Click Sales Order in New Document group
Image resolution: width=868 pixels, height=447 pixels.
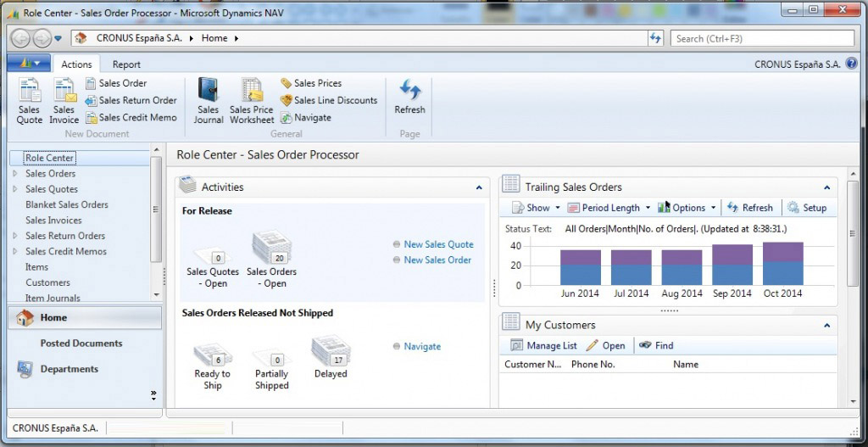click(116, 83)
